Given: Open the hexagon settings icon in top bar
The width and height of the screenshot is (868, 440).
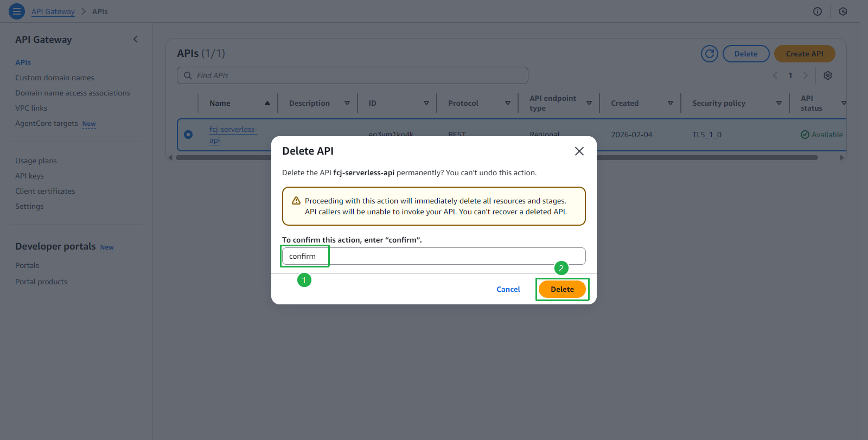Looking at the screenshot, I should click(x=843, y=11).
